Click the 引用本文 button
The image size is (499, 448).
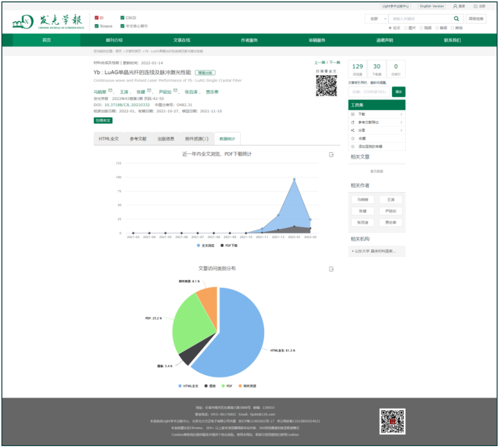103,121
